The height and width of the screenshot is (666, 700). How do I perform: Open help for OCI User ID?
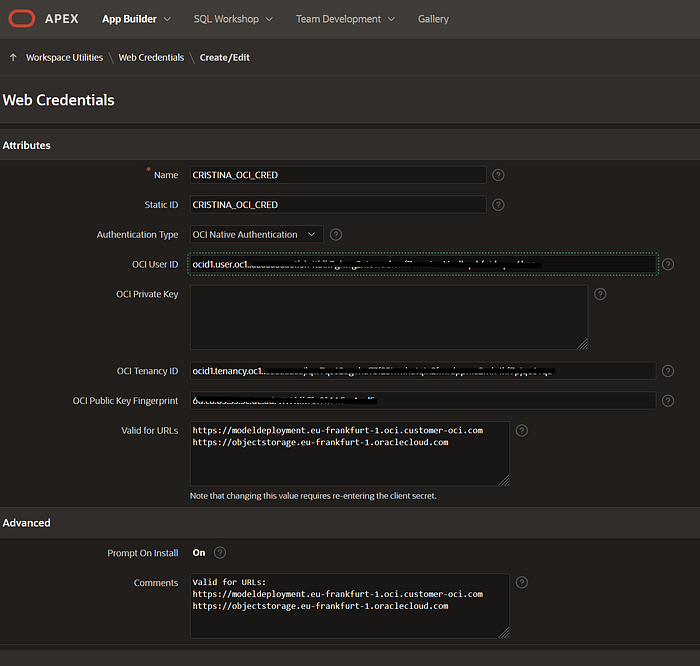[x=668, y=264]
